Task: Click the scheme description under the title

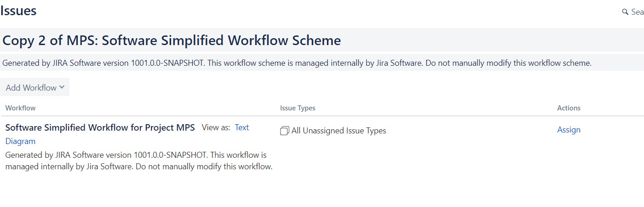Action: pos(297,63)
